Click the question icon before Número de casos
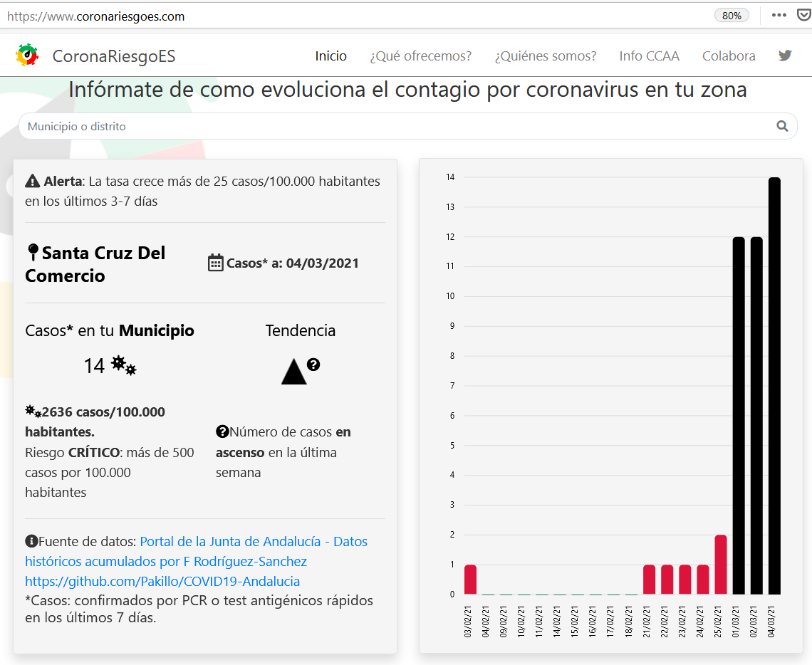 coord(222,431)
